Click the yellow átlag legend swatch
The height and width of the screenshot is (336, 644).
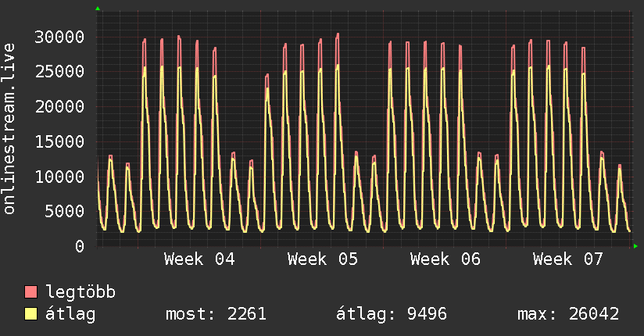[30, 314]
